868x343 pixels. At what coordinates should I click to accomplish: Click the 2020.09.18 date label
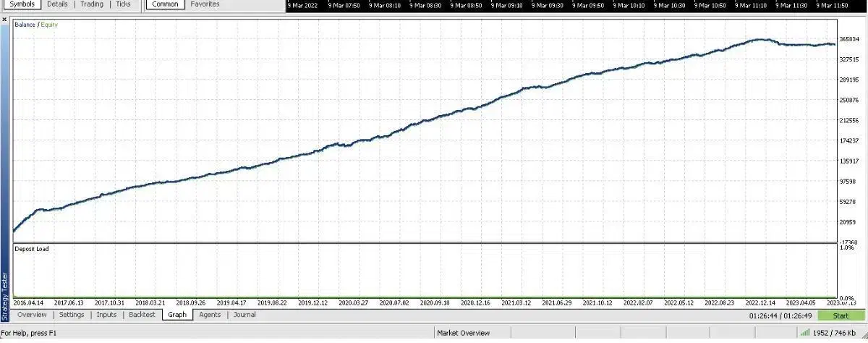(435, 303)
